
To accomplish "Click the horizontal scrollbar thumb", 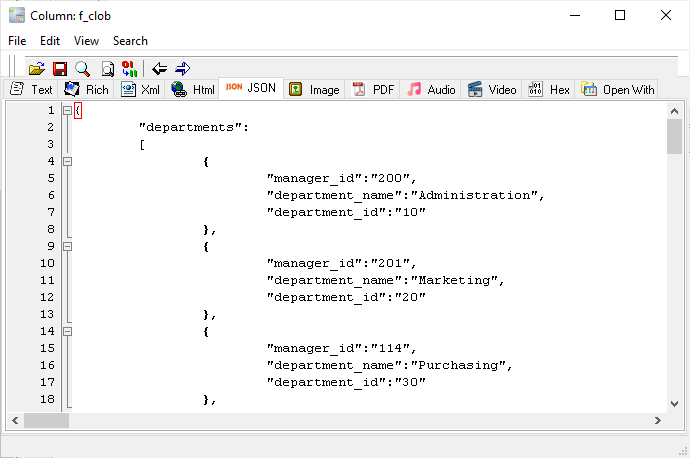I will (46, 420).
